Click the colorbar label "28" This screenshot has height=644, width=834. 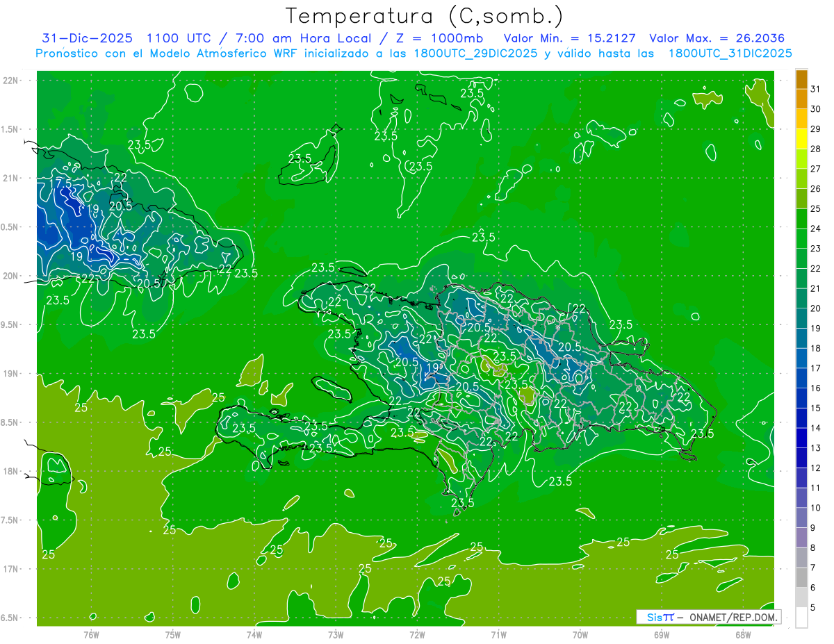coord(816,149)
